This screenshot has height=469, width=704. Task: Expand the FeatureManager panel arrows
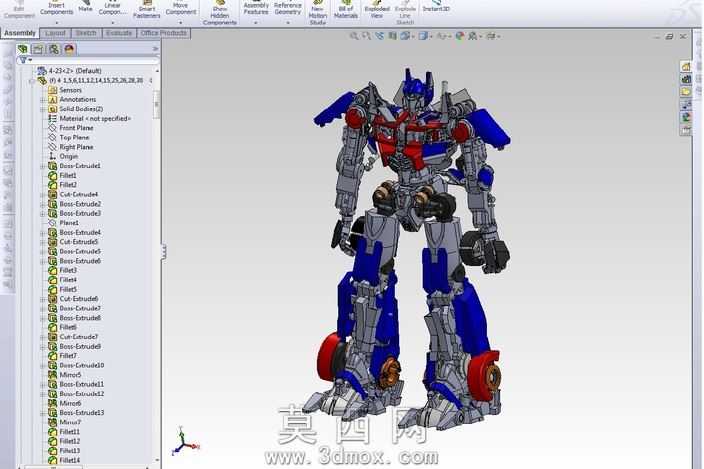155,48
